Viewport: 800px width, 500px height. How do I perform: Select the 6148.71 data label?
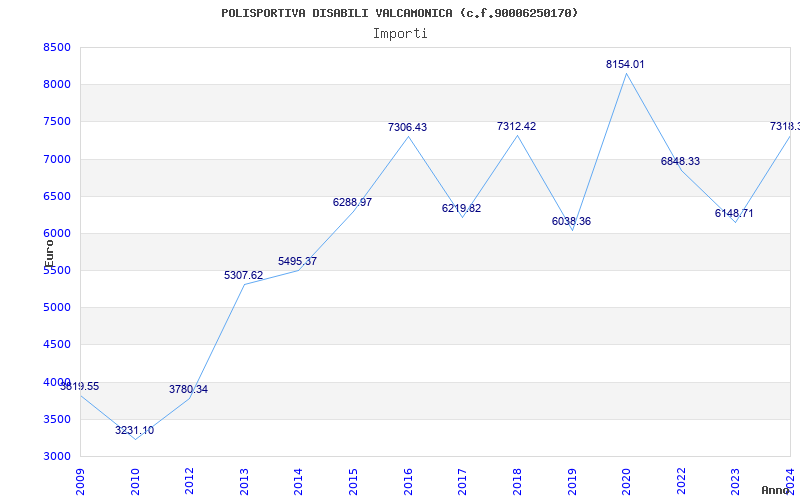[734, 214]
